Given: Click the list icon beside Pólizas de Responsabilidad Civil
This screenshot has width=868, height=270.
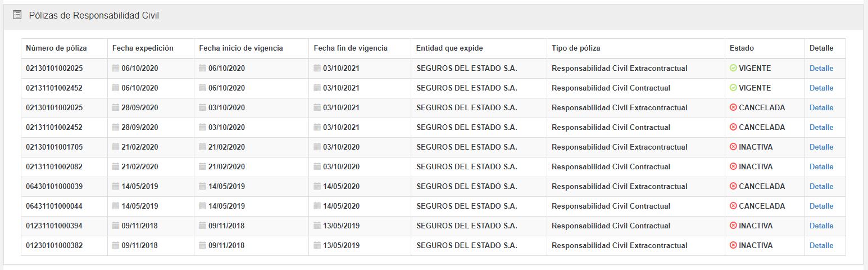Looking at the screenshot, I should pyautogui.click(x=17, y=15).
